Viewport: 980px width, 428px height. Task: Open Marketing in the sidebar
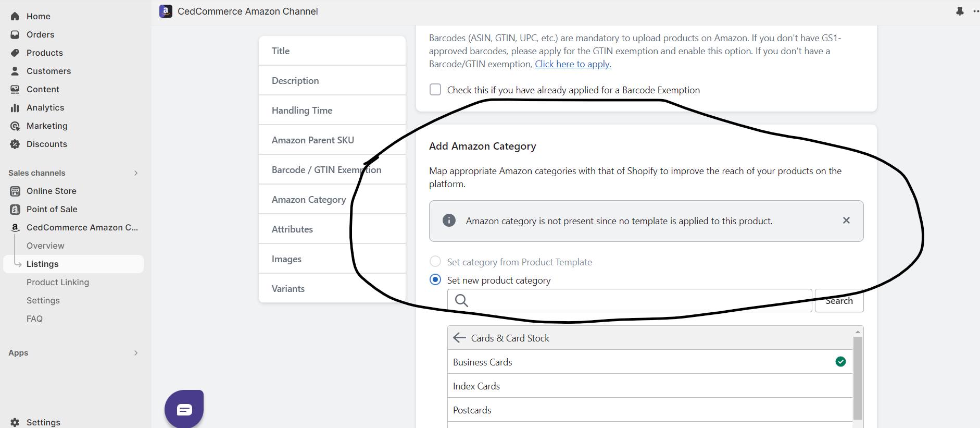tap(47, 126)
